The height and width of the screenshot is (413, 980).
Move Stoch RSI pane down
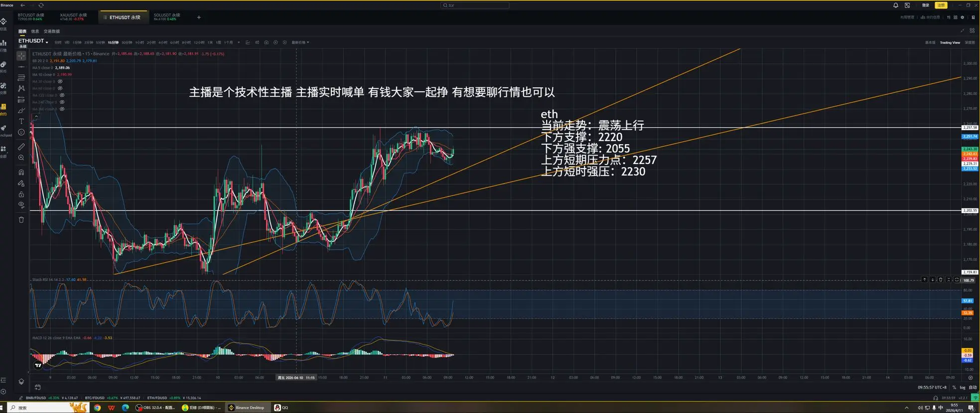click(x=933, y=280)
